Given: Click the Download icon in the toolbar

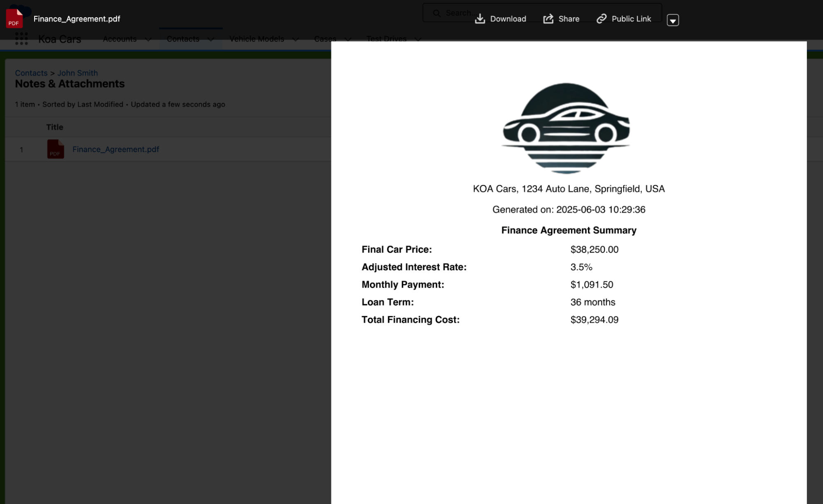Looking at the screenshot, I should (x=479, y=18).
